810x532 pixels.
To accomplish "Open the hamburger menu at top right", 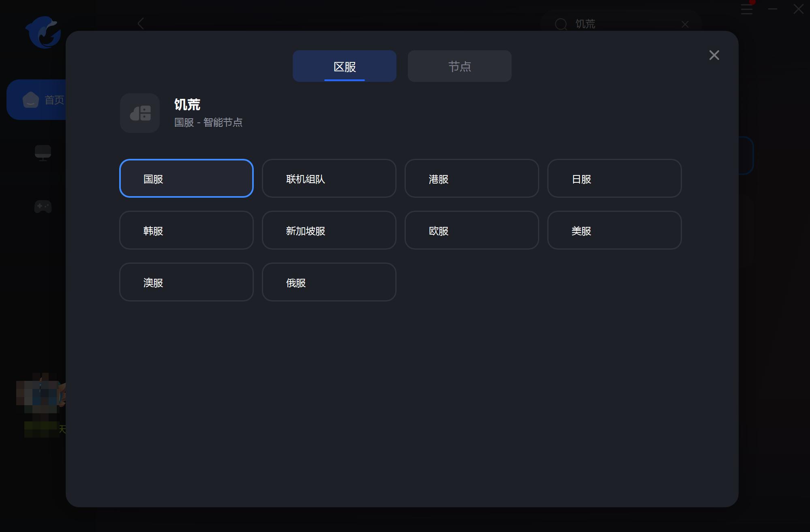I will pos(746,9).
